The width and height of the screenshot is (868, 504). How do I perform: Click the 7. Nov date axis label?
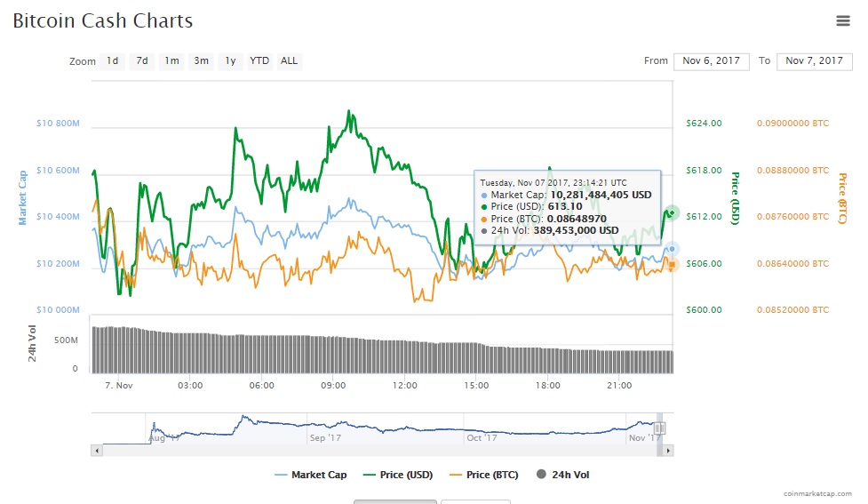(118, 386)
